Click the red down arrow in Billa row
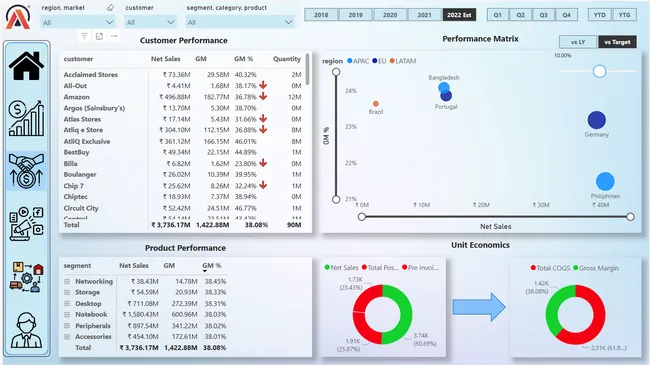The image size is (650, 365). (263, 163)
